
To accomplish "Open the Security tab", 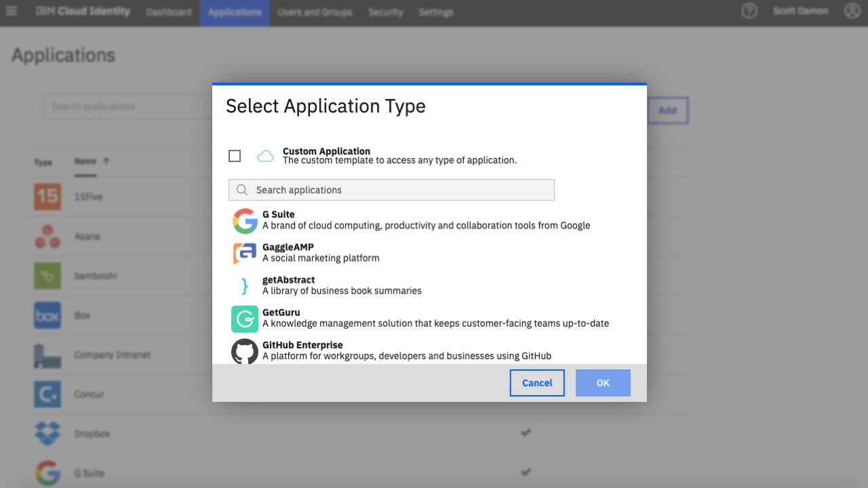I will tap(386, 12).
